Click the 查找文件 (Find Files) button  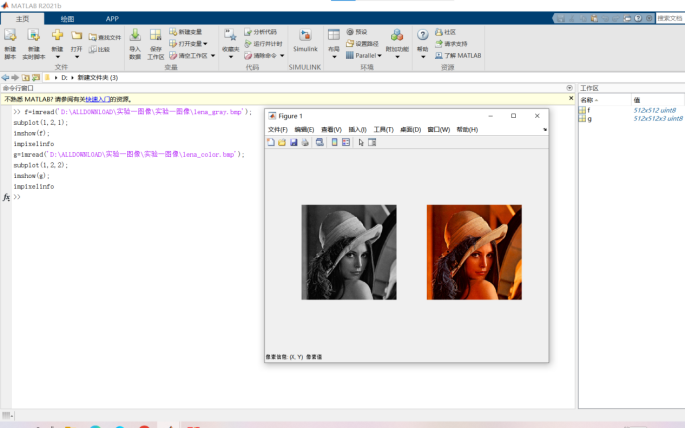[x=105, y=37]
